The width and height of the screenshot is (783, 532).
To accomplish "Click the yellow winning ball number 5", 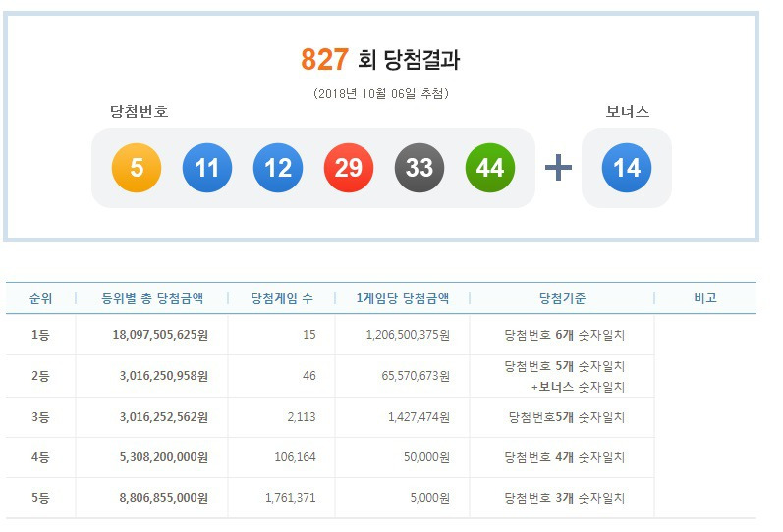I will point(137,168).
